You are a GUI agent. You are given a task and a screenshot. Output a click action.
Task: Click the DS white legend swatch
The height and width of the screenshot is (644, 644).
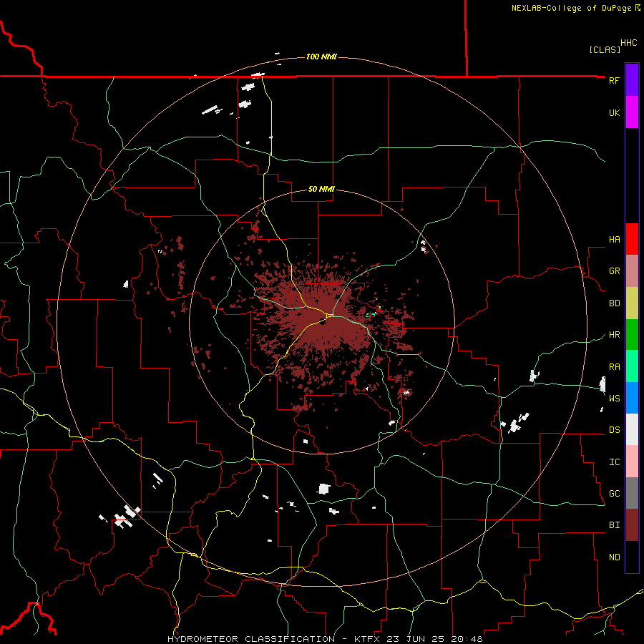coord(632,429)
